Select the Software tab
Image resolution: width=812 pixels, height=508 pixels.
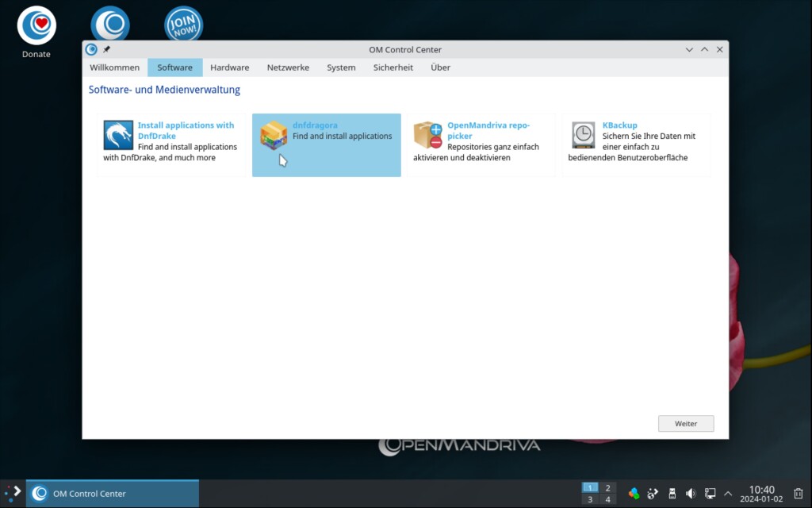(x=175, y=67)
